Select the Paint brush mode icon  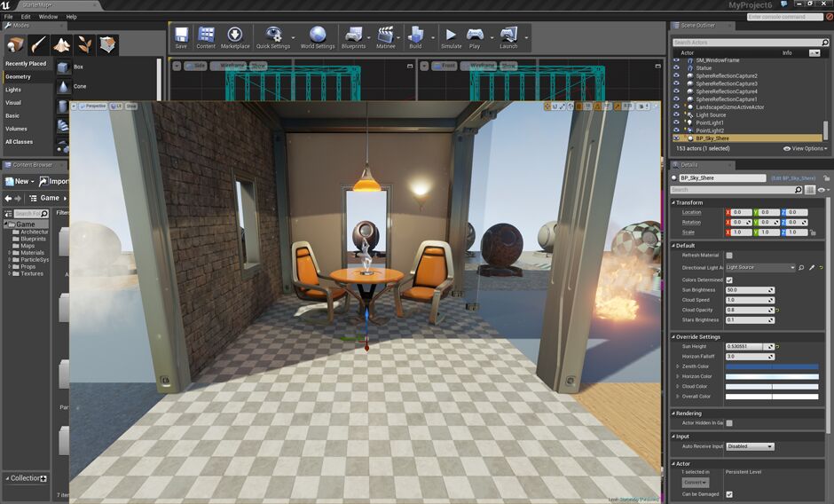point(39,44)
